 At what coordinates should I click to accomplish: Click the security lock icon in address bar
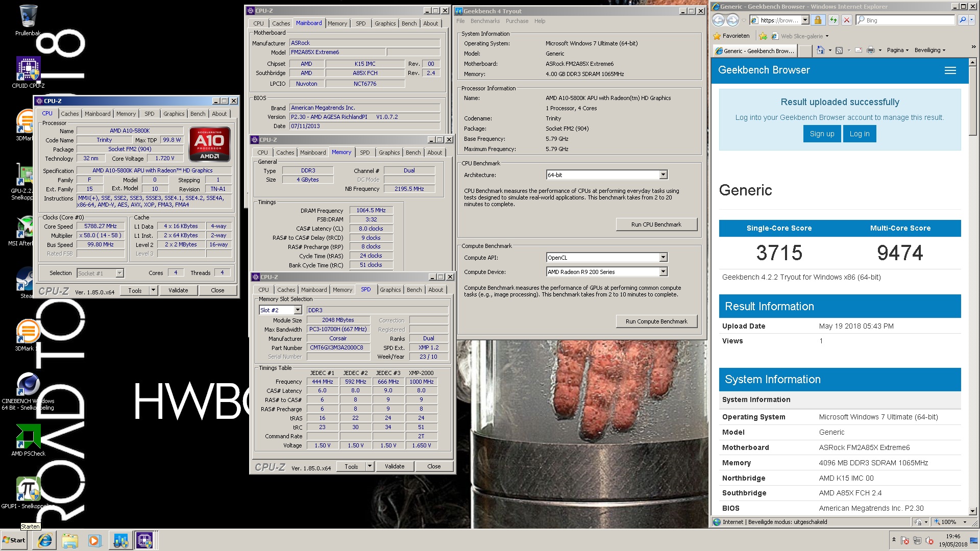818,20
